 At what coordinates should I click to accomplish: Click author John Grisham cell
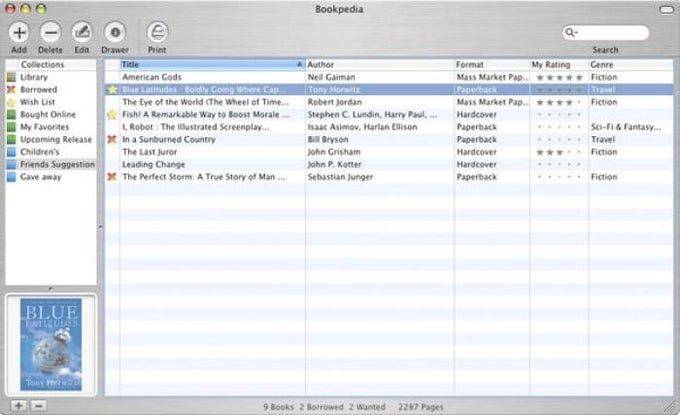[334, 152]
